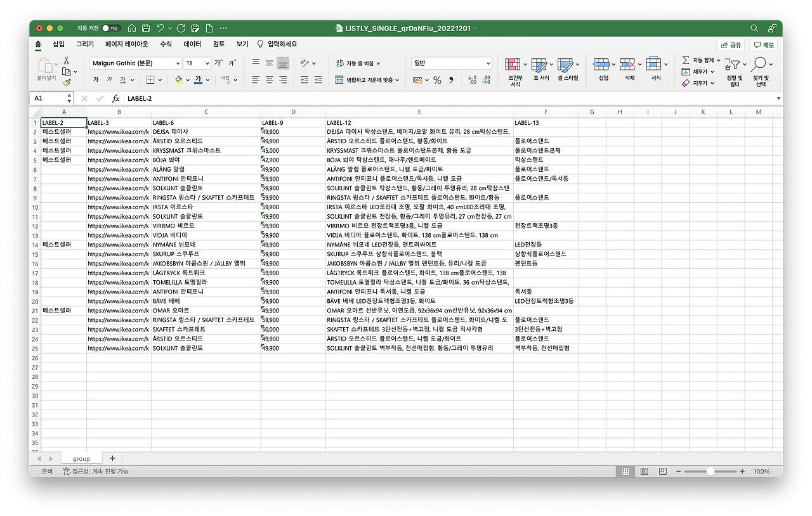Click the search magnifier in title bar
The height and width of the screenshot is (516, 812).
[x=754, y=28]
